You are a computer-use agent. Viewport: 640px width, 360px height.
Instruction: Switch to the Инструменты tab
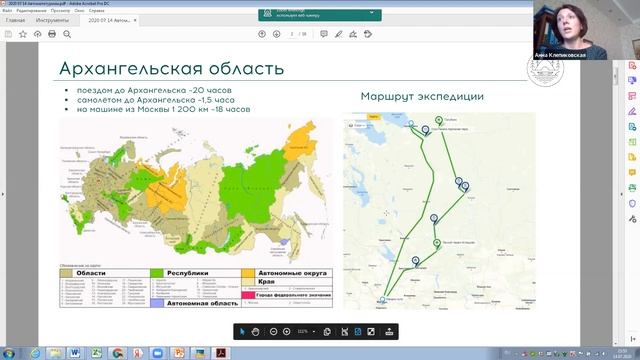coord(52,20)
